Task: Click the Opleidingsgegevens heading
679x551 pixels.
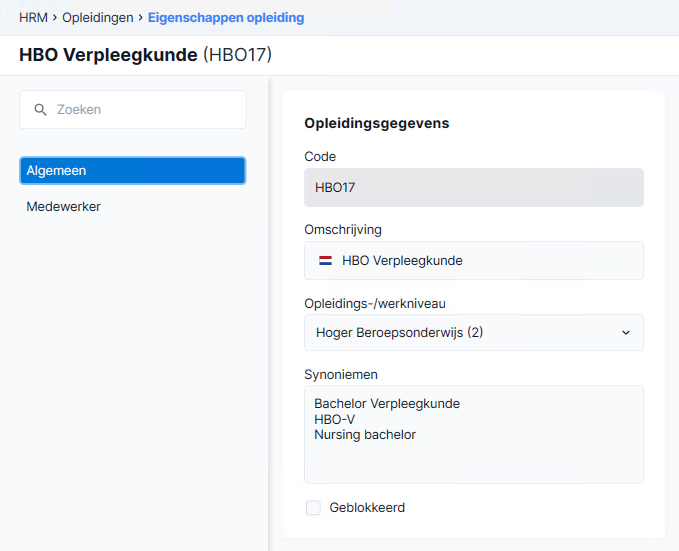Action: 377,123
